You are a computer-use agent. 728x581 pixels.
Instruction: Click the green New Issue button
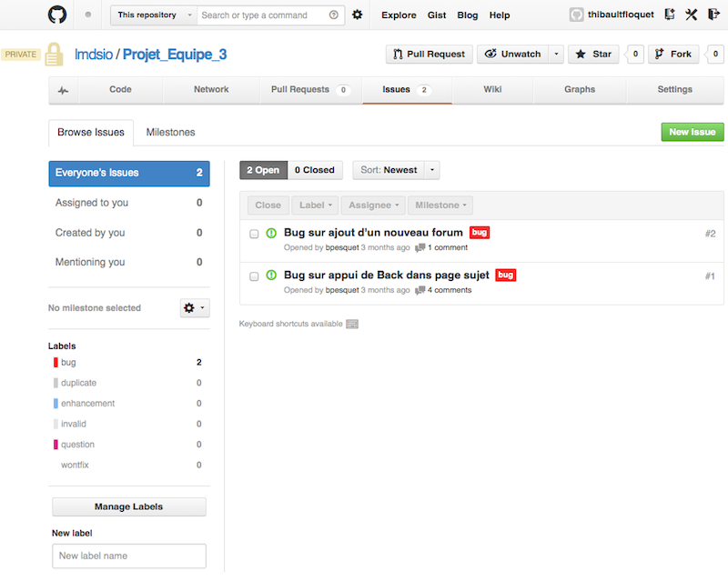click(692, 133)
